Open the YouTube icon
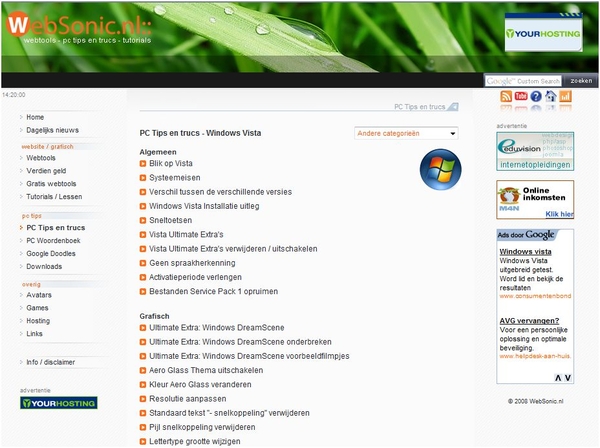This screenshot has width=600, height=448. (x=521, y=96)
